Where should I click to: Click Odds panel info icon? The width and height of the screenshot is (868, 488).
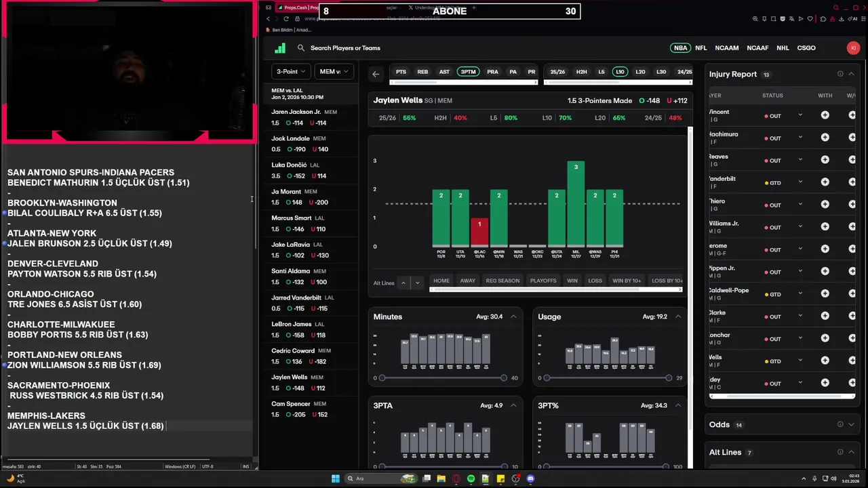pos(840,424)
